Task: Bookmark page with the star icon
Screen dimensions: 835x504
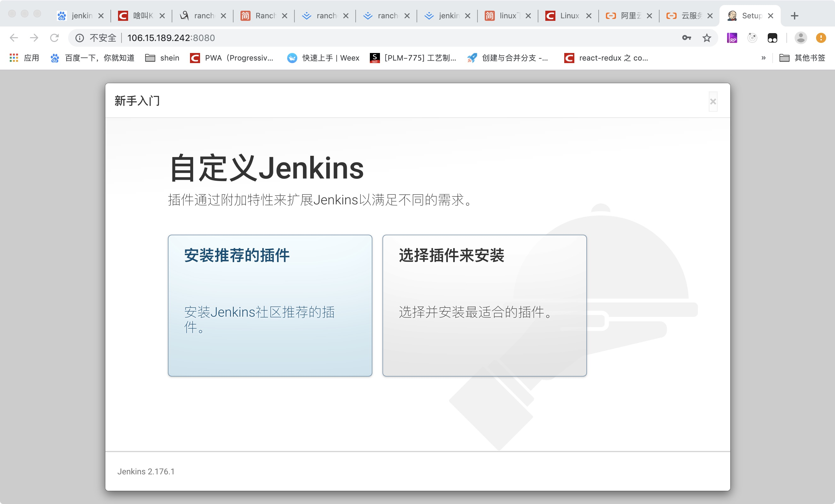Action: click(x=707, y=38)
